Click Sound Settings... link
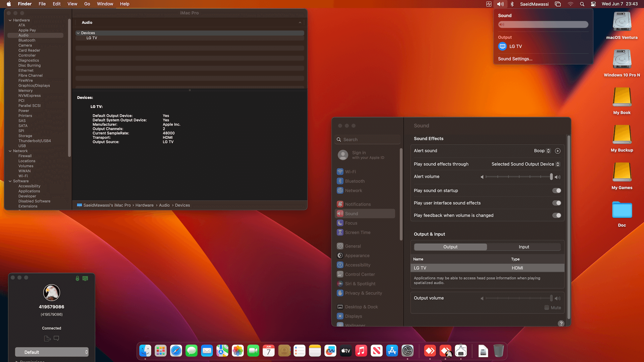The image size is (644, 362). click(515, 59)
